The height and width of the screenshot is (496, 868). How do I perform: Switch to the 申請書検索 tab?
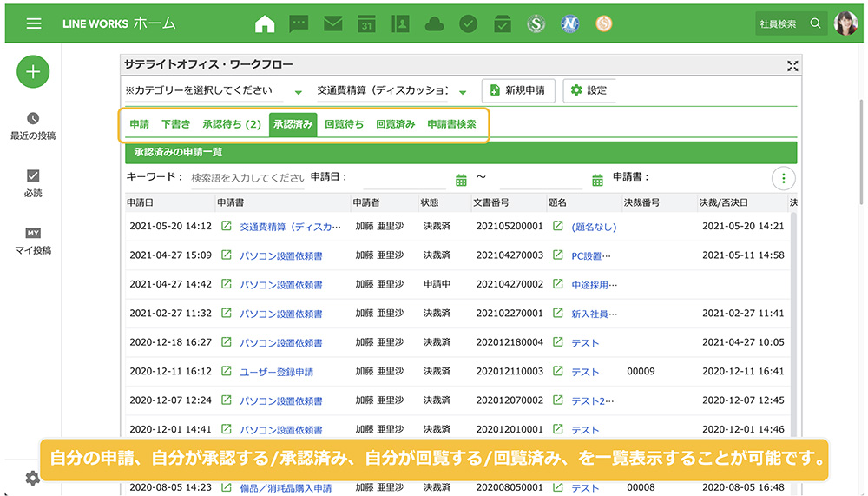pyautogui.click(x=451, y=124)
